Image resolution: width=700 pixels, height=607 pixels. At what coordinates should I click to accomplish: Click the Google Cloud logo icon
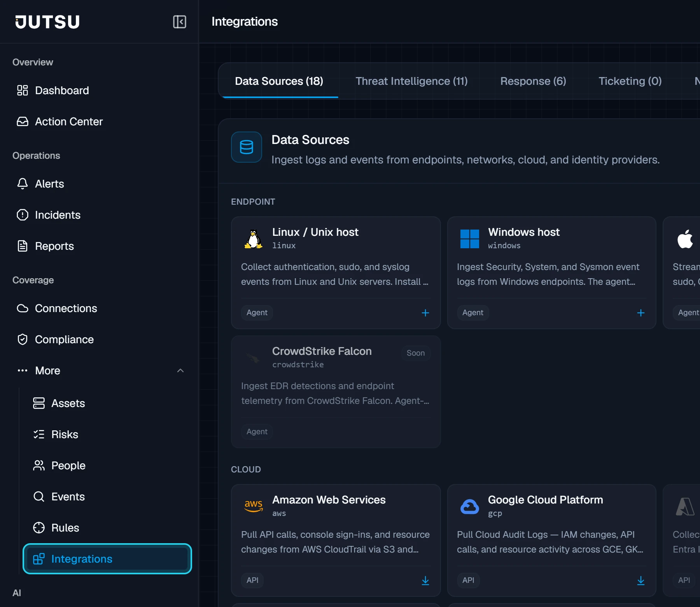pos(469,507)
